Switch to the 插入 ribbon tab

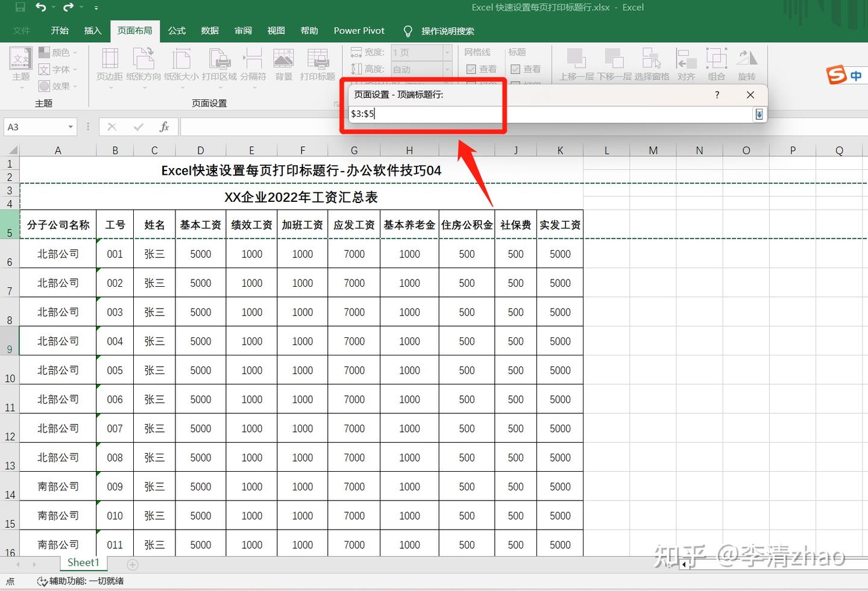coord(93,31)
